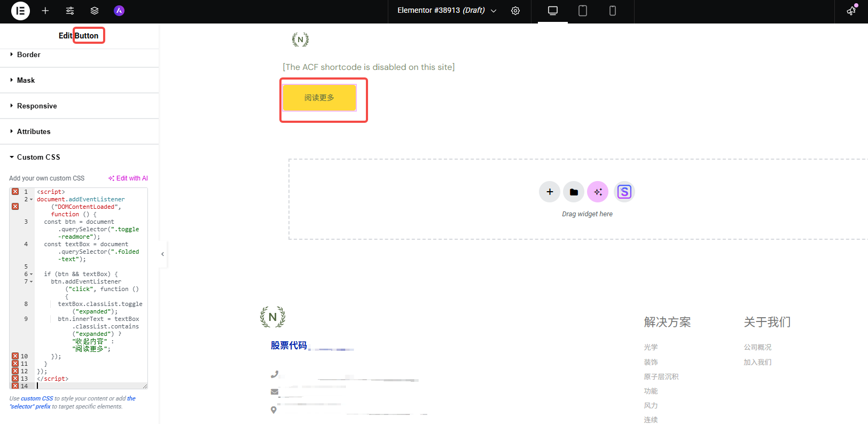Switch to tablet view mode
The image size is (868, 424).
coord(583,11)
